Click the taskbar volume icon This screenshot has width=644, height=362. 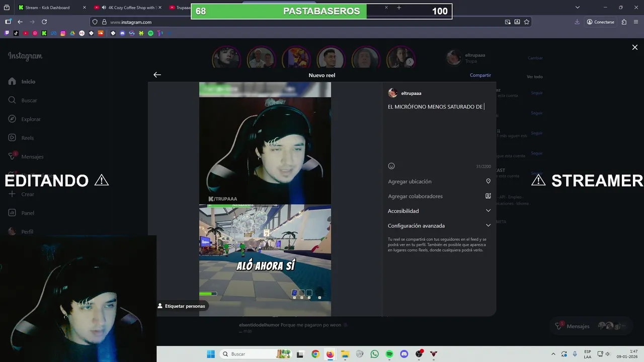607,354
